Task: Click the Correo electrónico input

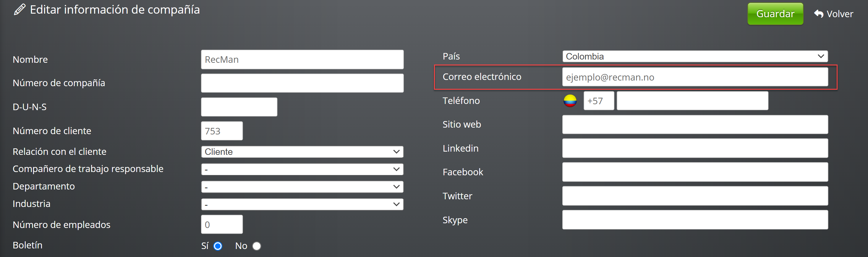Action: click(695, 77)
